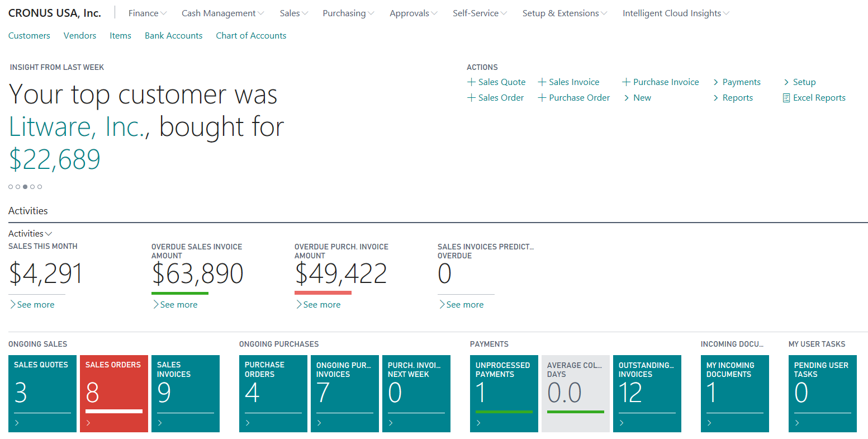Click the CRONUS USA, Inc. company name

coord(55,13)
